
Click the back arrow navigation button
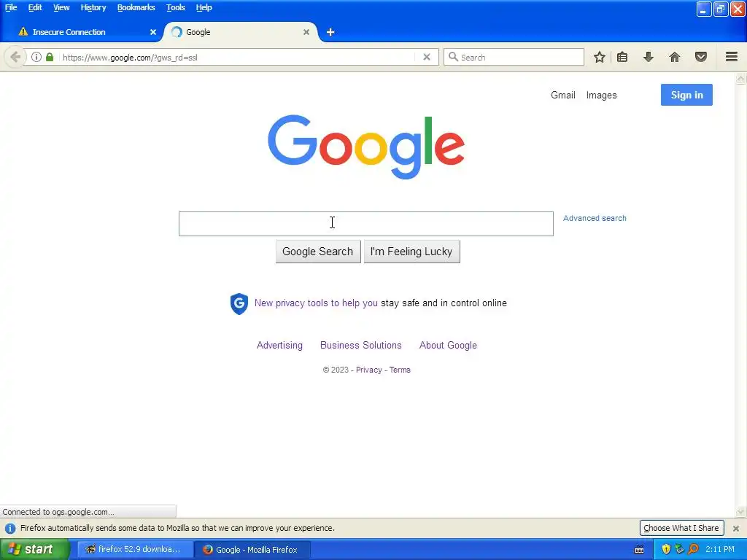pyautogui.click(x=15, y=57)
